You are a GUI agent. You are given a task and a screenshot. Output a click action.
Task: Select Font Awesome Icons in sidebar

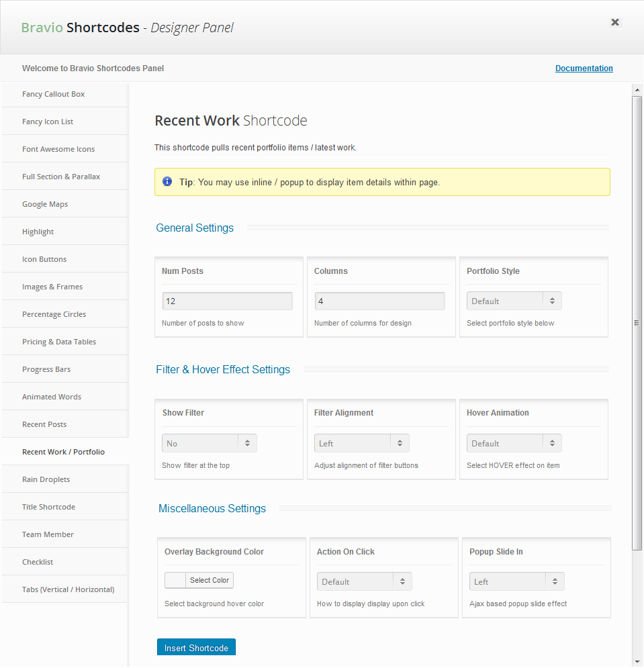[x=58, y=149]
